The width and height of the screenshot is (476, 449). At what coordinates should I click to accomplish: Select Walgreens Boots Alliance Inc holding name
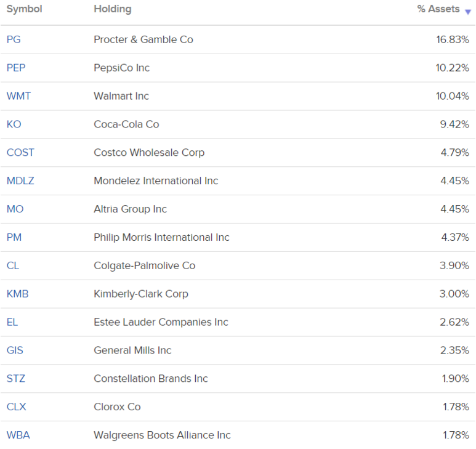pos(162,435)
